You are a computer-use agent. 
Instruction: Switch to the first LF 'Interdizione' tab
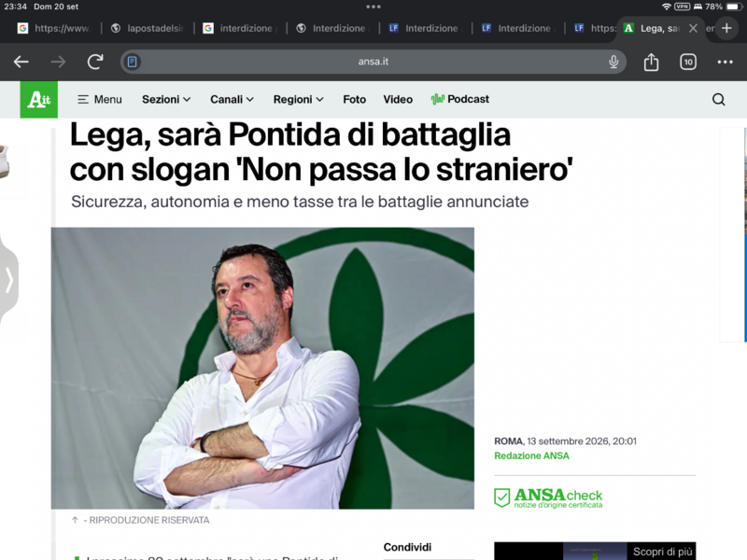pos(426,29)
